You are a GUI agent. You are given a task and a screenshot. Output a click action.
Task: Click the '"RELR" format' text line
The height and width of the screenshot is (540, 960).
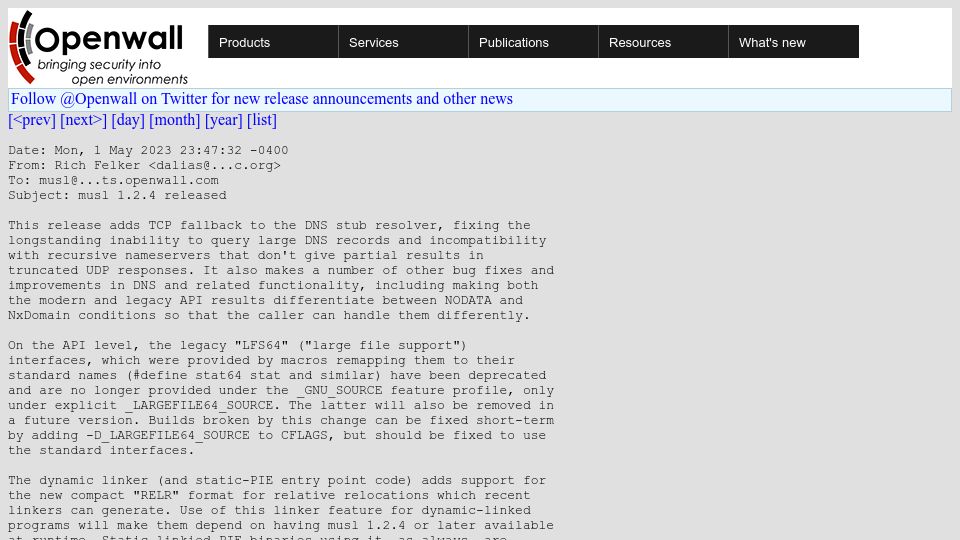[x=269, y=495]
